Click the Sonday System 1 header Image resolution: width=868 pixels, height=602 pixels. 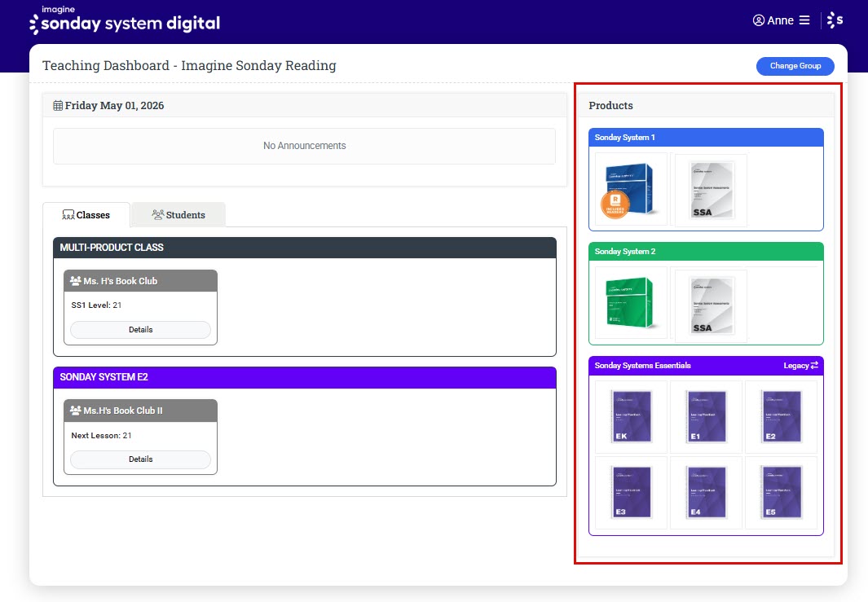click(706, 137)
